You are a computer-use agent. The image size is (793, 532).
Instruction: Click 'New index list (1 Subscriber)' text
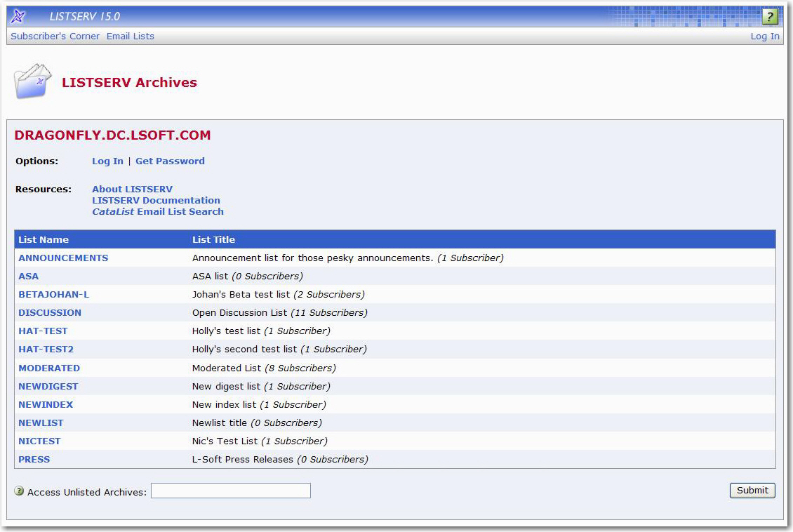259,404
